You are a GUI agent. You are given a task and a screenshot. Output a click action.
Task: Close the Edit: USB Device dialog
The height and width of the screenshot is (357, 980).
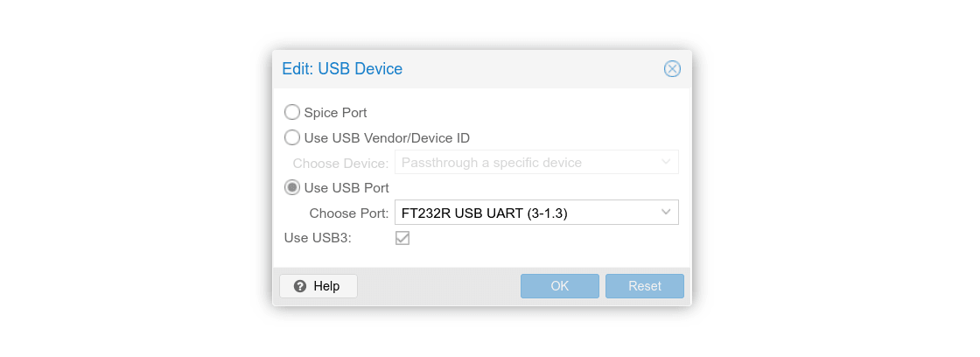click(x=672, y=69)
